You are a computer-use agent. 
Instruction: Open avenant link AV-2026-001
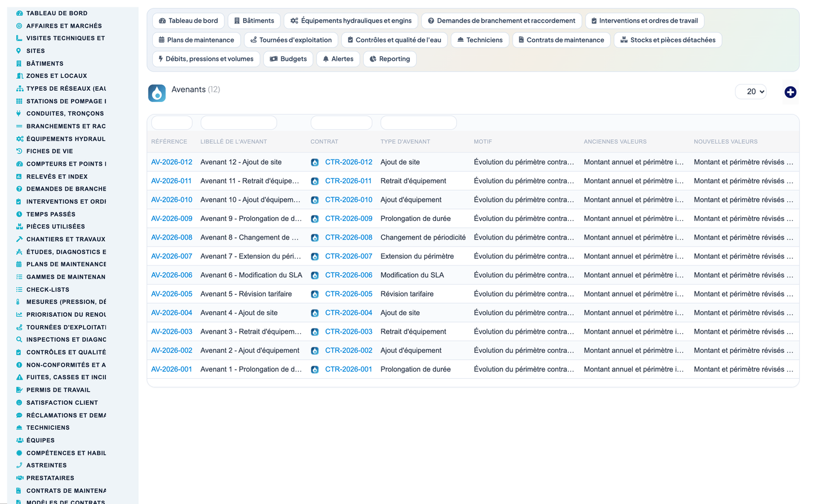tap(171, 370)
